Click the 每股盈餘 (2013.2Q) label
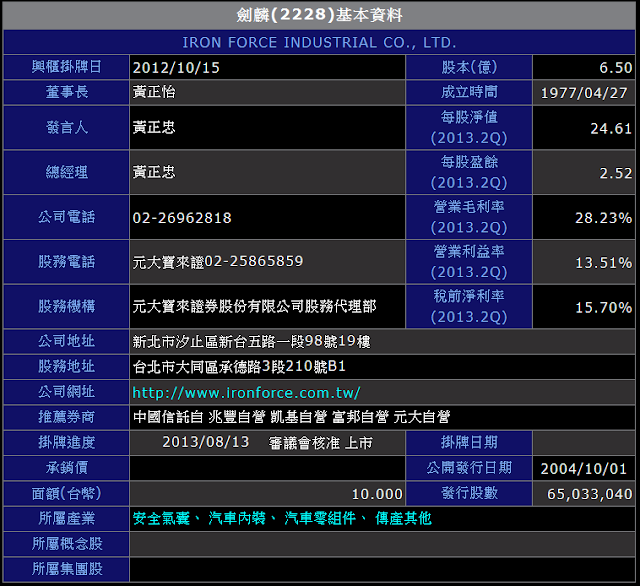This screenshot has width=640, height=586. (469, 172)
